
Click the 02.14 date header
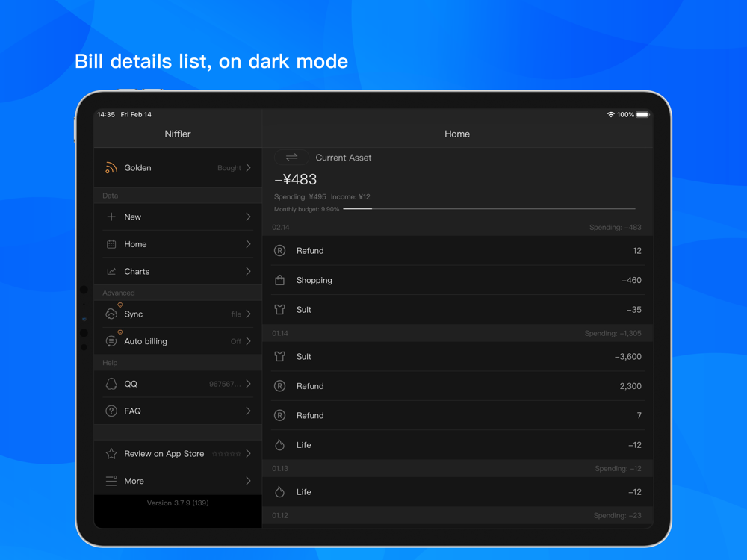(281, 227)
